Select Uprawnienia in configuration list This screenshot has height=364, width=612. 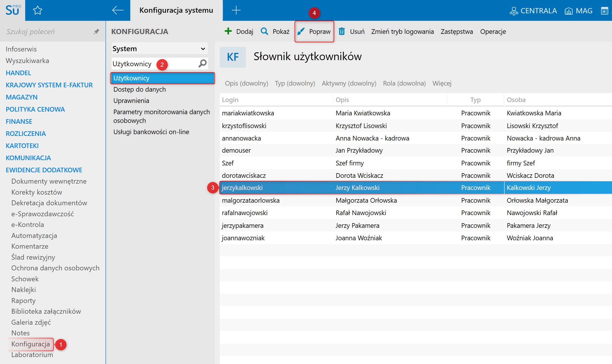(131, 101)
